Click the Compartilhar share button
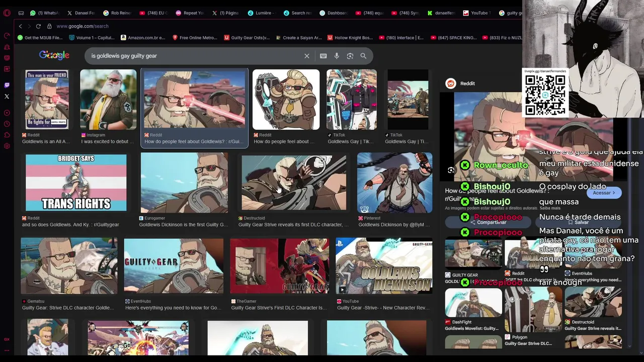The height and width of the screenshot is (362, 644). (x=488, y=222)
